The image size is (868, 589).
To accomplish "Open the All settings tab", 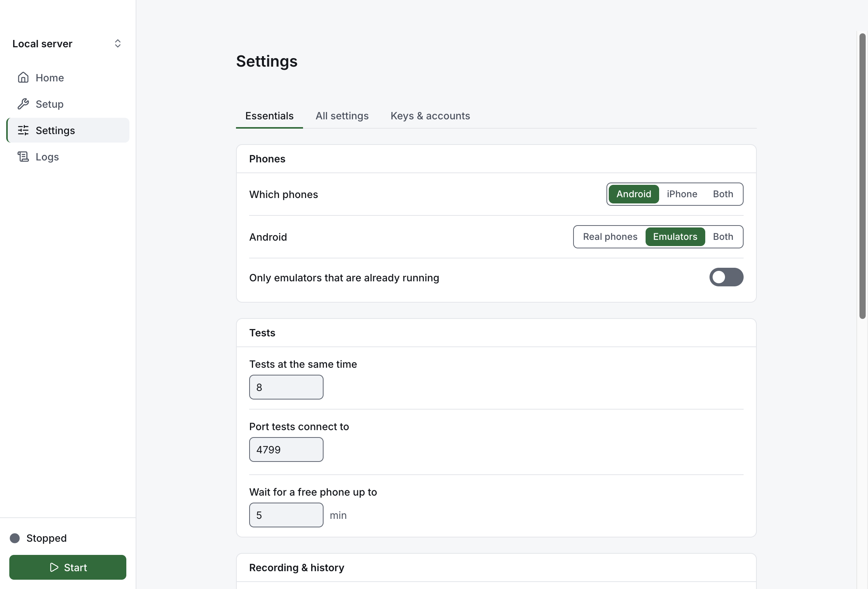I will (342, 116).
